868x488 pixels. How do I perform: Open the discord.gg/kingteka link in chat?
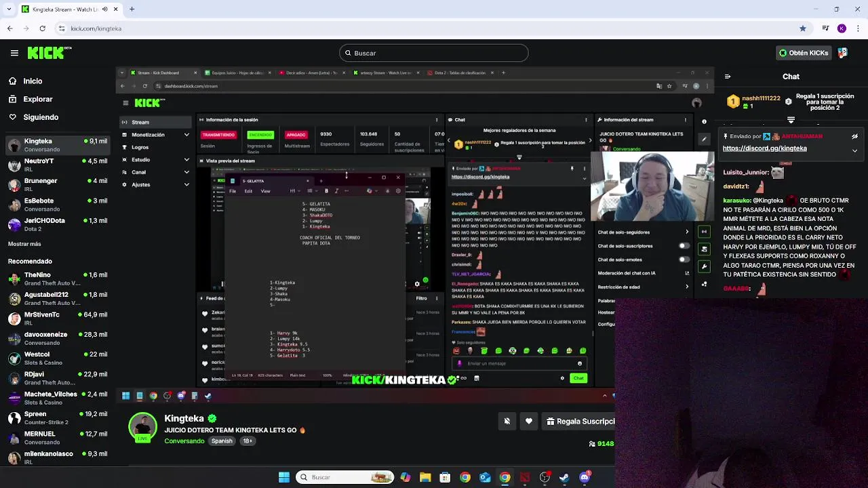pos(764,148)
